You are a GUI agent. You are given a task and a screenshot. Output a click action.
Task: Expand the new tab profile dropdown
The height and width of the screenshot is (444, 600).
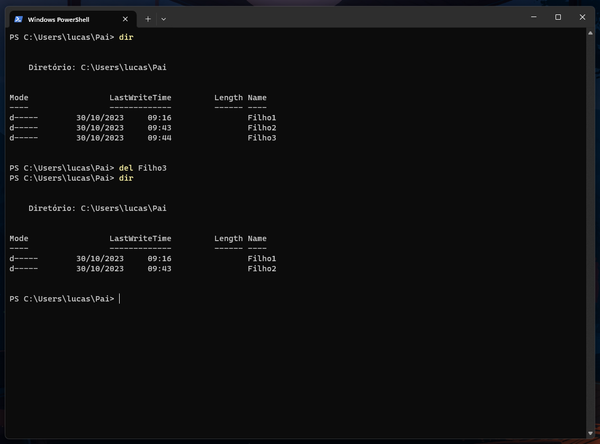(x=164, y=18)
